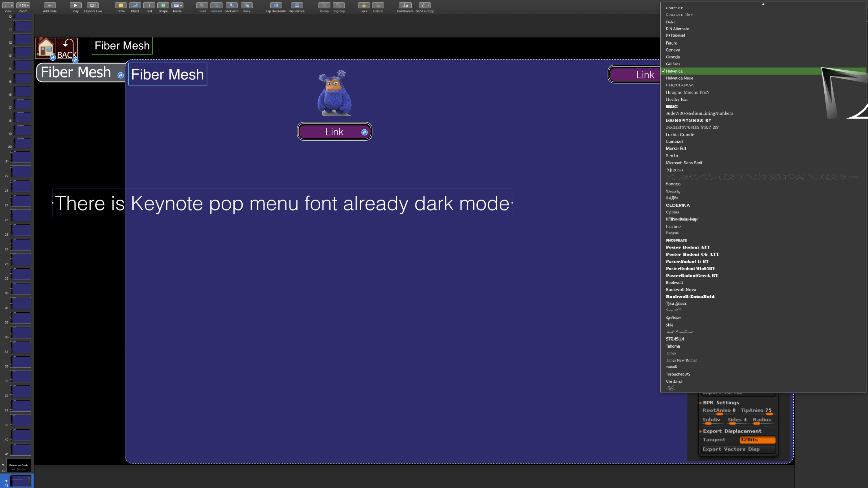Add a Text box from the toolbar
The width and height of the screenshot is (868, 488).
[x=149, y=5]
